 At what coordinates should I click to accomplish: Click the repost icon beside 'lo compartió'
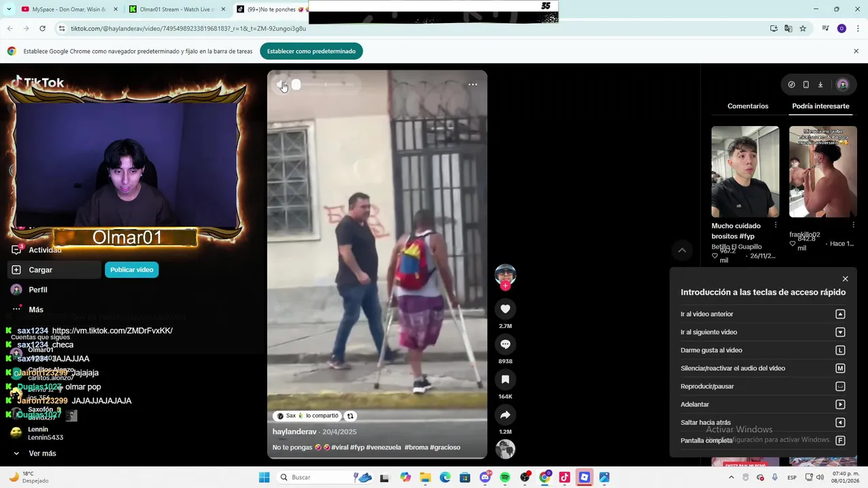tap(350, 416)
